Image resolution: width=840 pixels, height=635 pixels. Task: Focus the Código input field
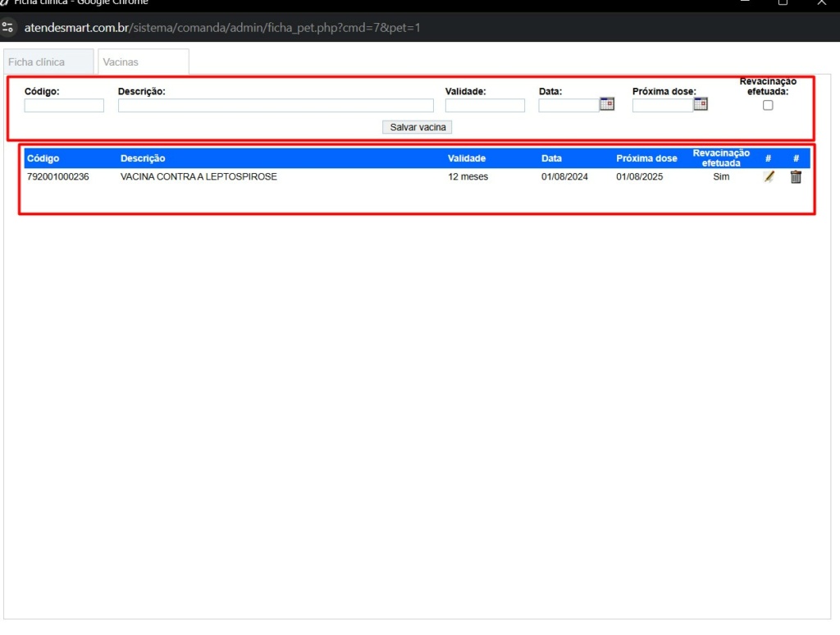(x=64, y=106)
